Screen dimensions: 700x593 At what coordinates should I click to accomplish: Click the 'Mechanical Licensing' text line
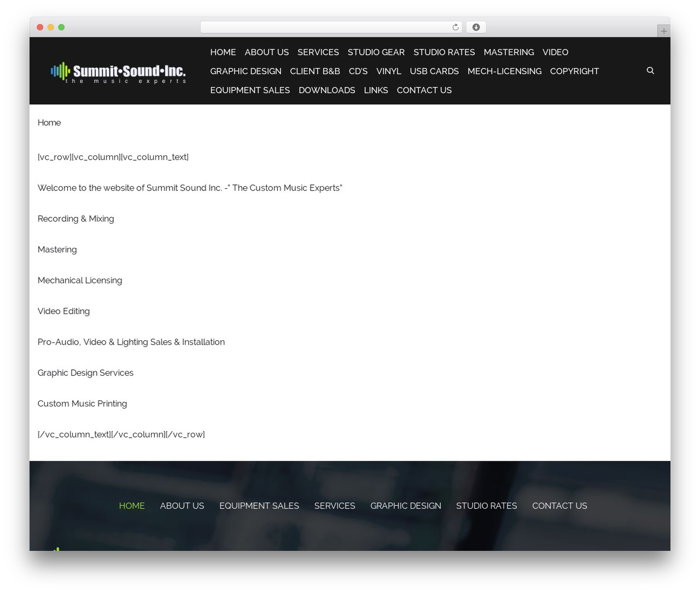[x=80, y=280]
